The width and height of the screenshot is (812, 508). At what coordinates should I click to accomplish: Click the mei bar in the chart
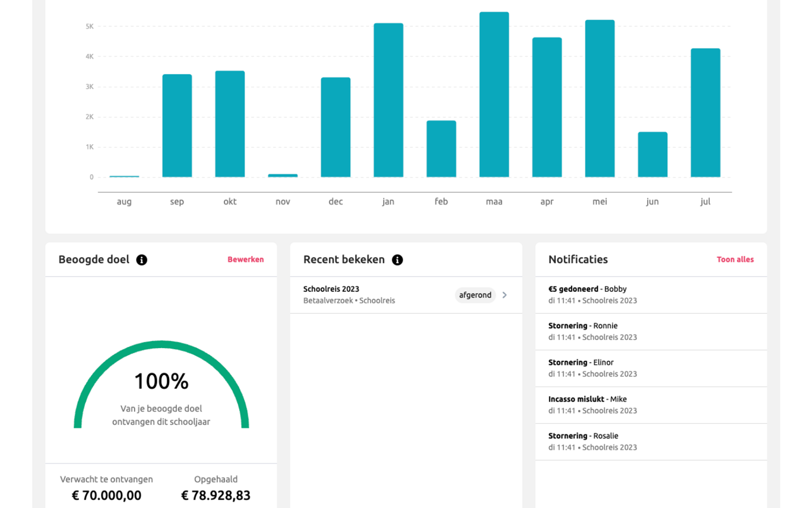[600, 98]
